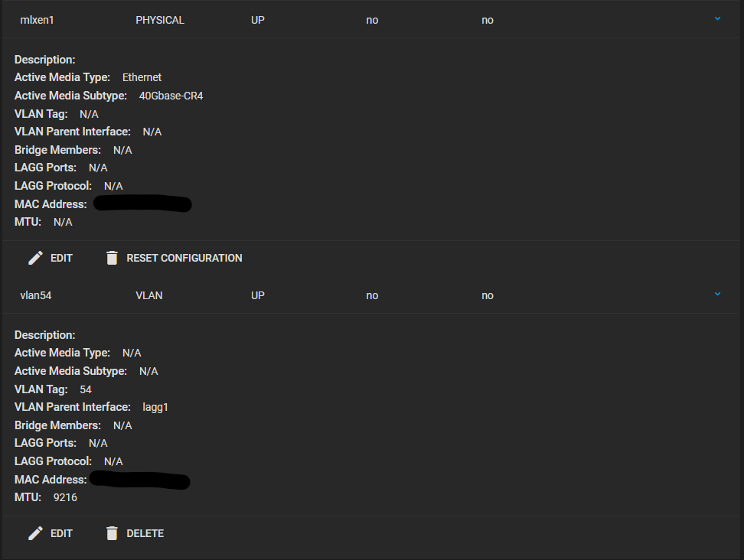Click the UP status in the vlan54 row

[258, 295]
